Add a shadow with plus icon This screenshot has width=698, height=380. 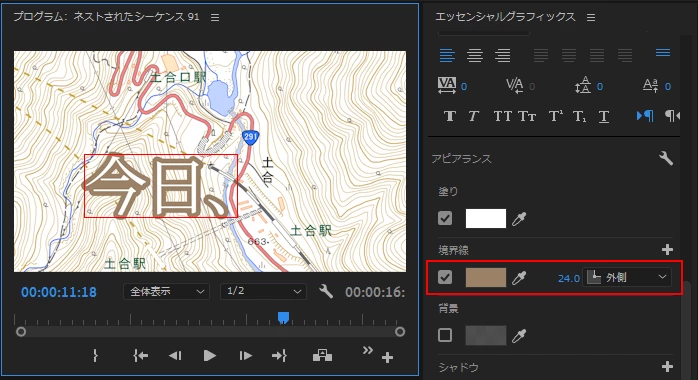coord(667,367)
